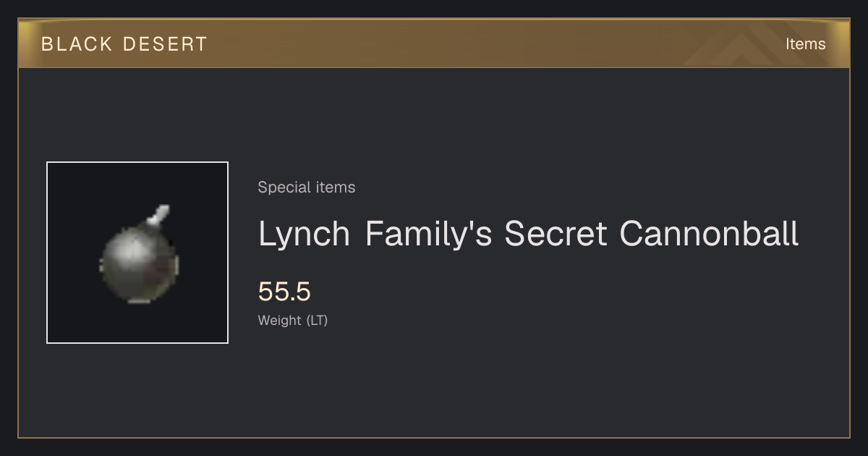Click the white-bordered item thumbnail frame

137,253
